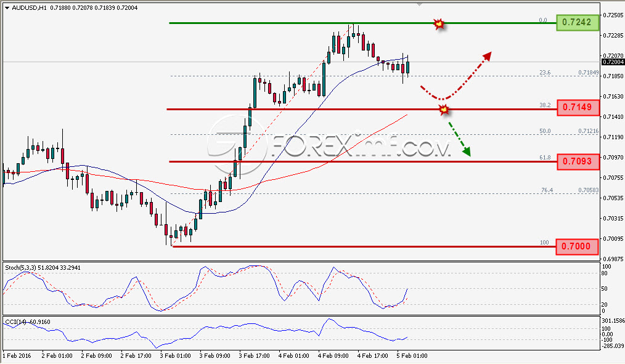Click the 301.1586 CCI scale value
The image size is (625, 364).
[613, 321]
